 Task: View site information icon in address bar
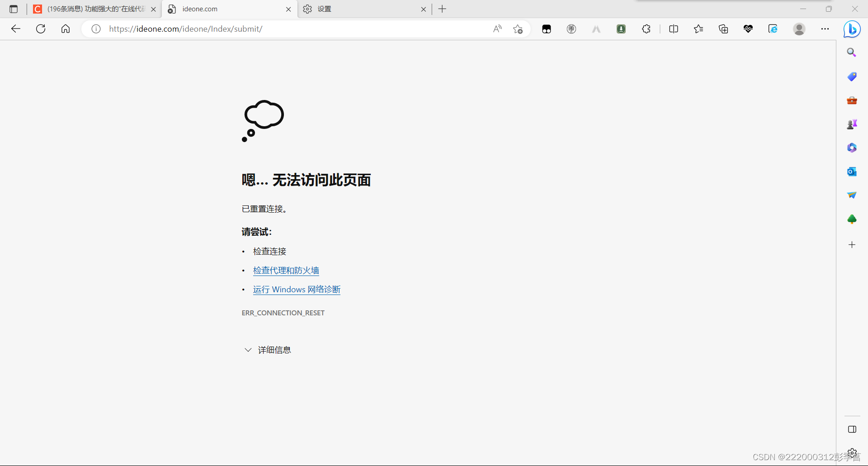coord(96,29)
